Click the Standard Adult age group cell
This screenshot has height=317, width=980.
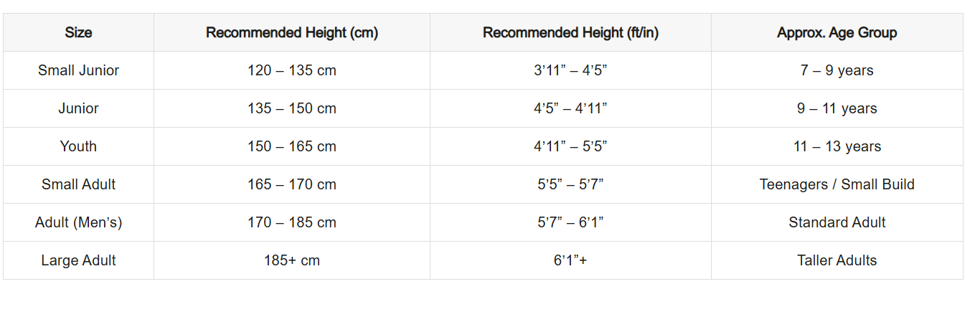(x=837, y=222)
